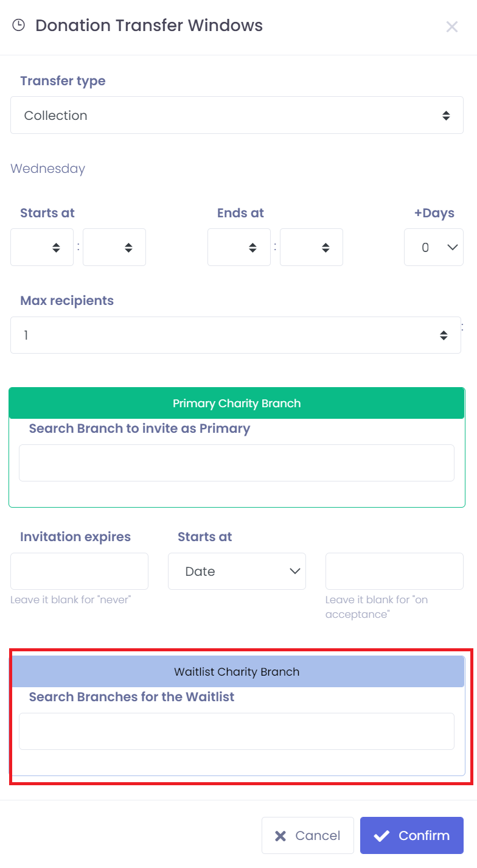This screenshot has height=868, width=477.
Task: Click the X icon on Cancel
Action: point(280,836)
